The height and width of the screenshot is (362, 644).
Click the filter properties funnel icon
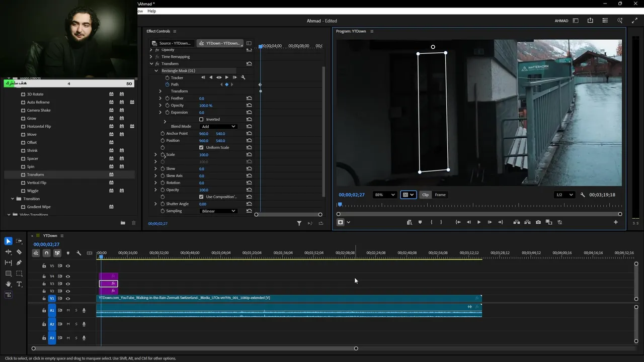pos(299,223)
